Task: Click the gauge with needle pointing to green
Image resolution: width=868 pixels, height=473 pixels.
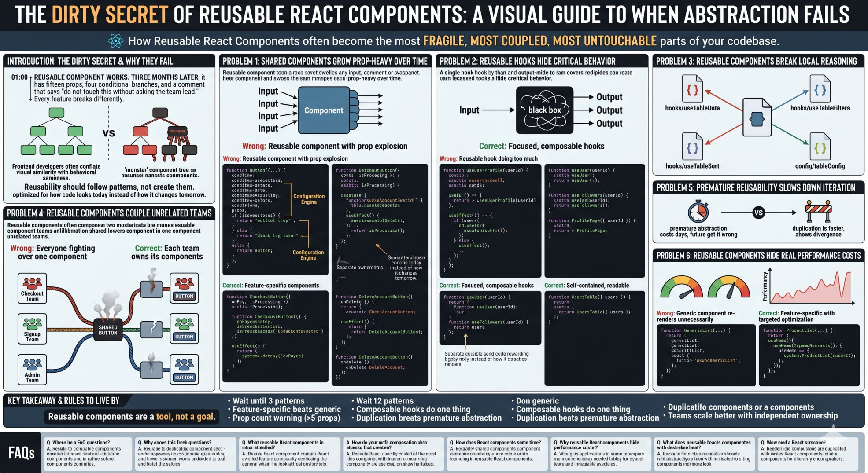Action: point(729,288)
